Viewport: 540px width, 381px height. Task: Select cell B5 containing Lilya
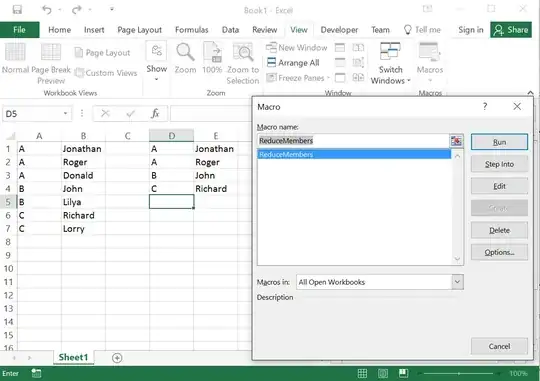(x=83, y=202)
